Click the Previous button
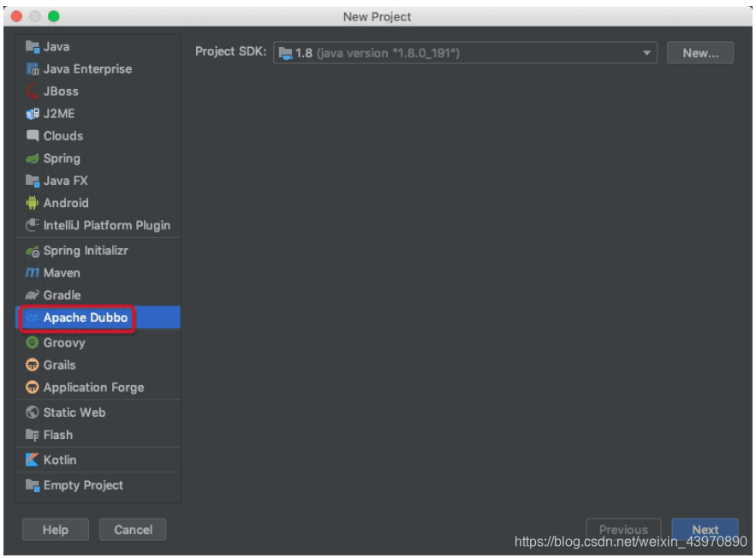Screen dimensions: 756x558 (x=623, y=530)
